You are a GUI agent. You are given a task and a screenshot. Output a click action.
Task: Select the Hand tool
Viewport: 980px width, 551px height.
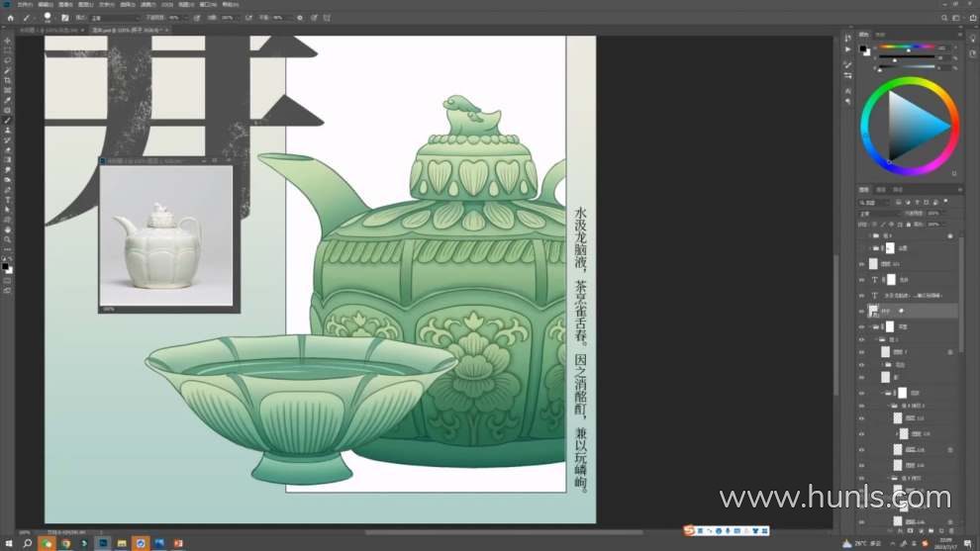click(8, 230)
